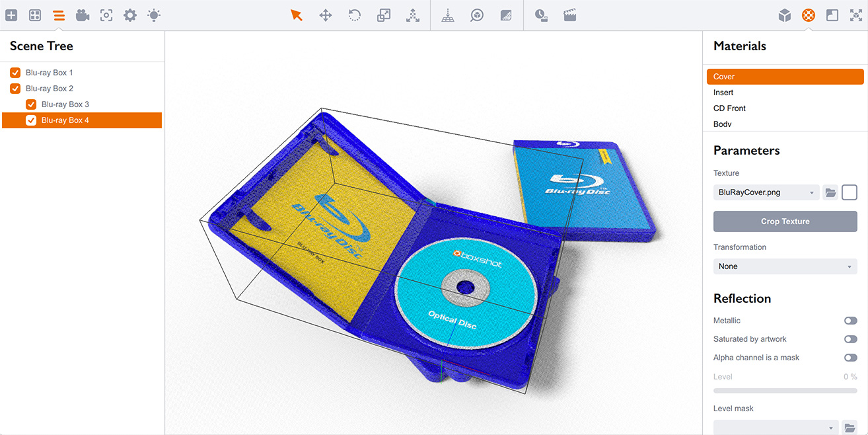
Task: Click the panel layout window icon
Action: tap(832, 15)
